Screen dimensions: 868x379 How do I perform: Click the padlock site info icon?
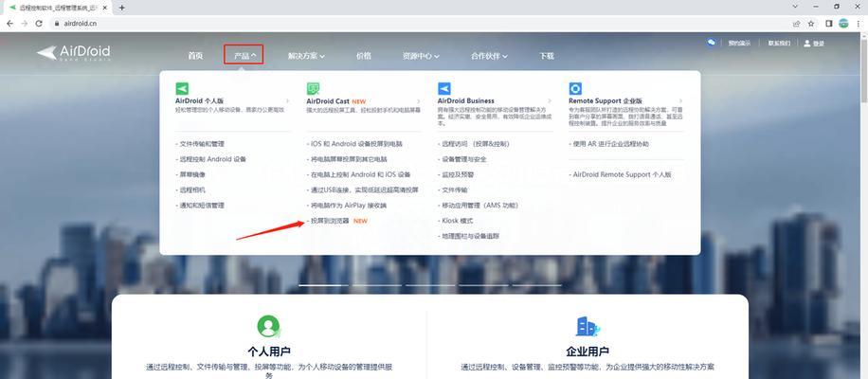coord(57,24)
